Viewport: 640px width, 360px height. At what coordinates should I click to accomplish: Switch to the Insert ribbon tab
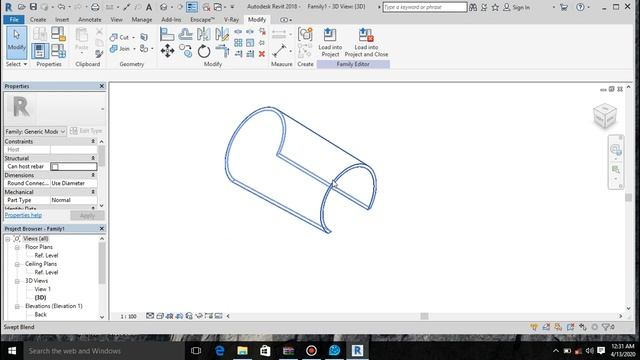62,20
